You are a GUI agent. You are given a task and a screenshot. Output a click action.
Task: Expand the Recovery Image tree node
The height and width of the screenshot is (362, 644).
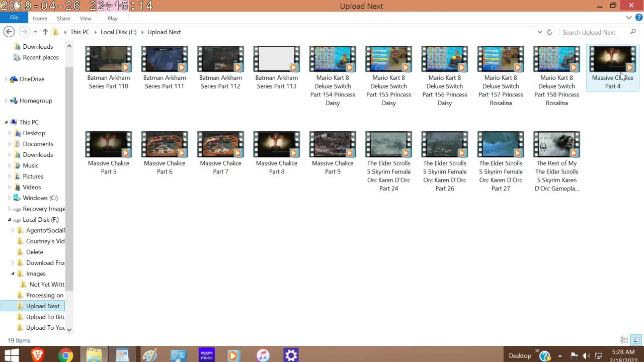coord(10,209)
